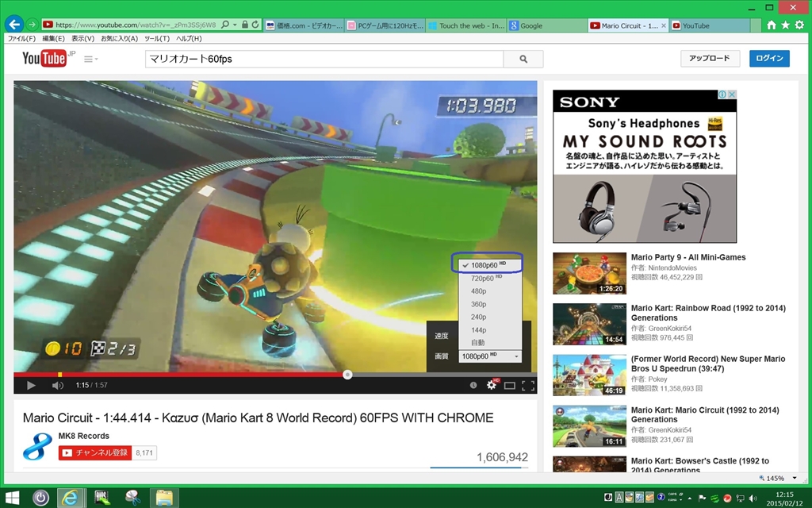This screenshot has height=508, width=812.
Task: Toggle theater mode icon in player
Action: pos(510,385)
